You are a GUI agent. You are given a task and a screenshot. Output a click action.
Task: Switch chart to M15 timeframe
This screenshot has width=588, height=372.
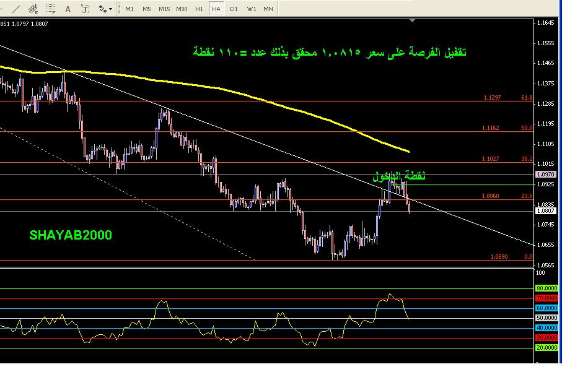coord(164,9)
